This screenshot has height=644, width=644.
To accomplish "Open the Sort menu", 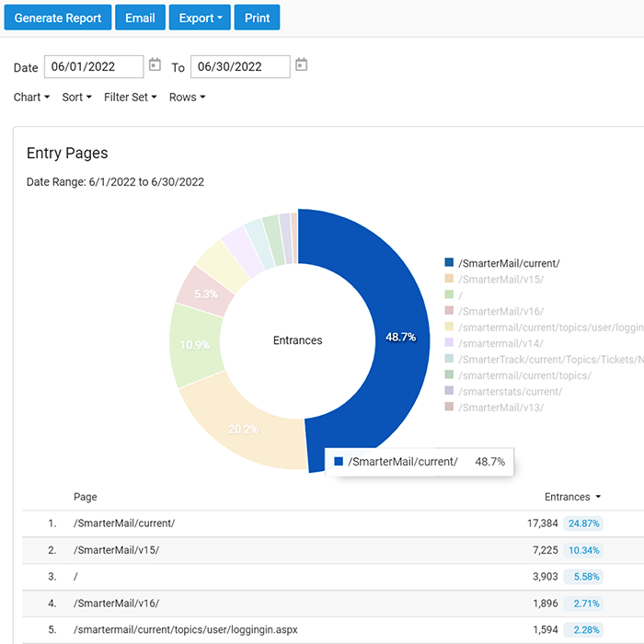I will click(76, 98).
